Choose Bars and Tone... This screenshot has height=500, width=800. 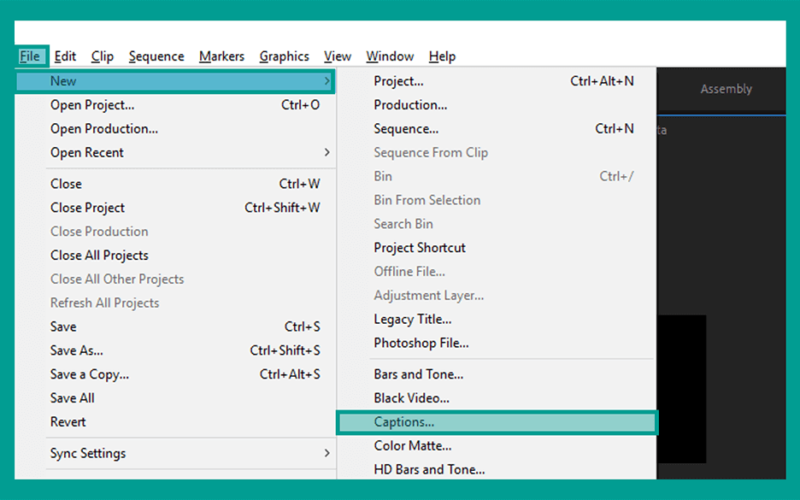click(496, 374)
